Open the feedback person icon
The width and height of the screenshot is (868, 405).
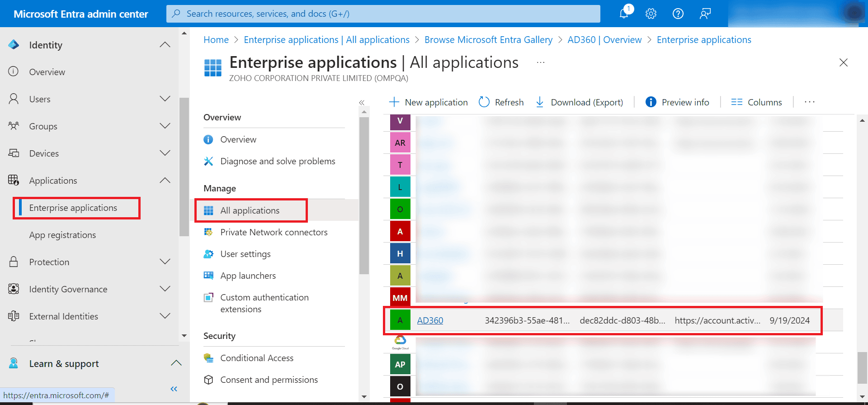(x=705, y=14)
